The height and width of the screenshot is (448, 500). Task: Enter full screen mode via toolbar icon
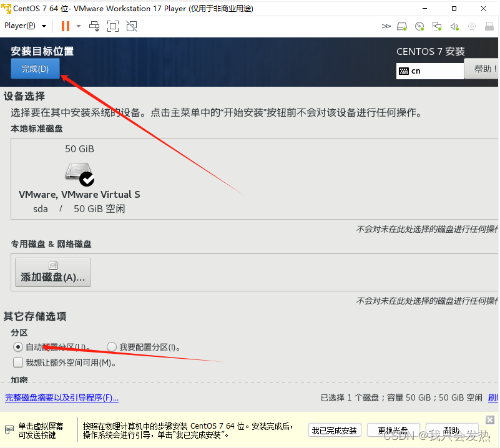point(113,26)
